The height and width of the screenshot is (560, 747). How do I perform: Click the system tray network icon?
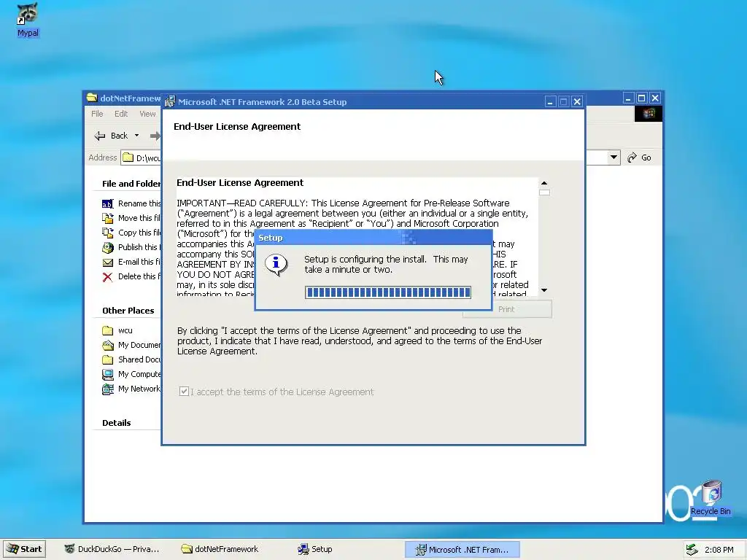692,550
